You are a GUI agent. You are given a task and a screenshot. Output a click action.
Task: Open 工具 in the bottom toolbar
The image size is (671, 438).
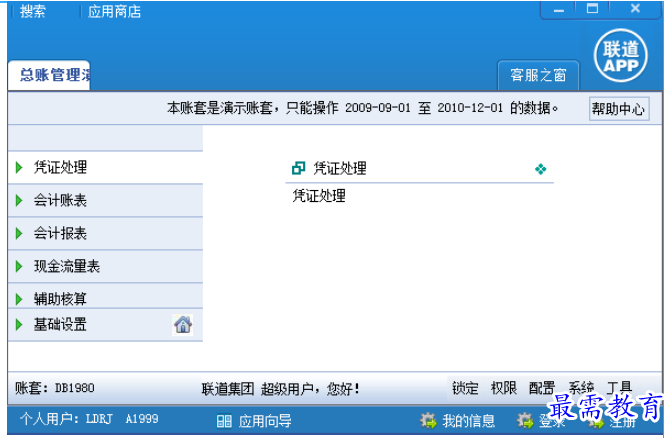pyautogui.click(x=619, y=388)
